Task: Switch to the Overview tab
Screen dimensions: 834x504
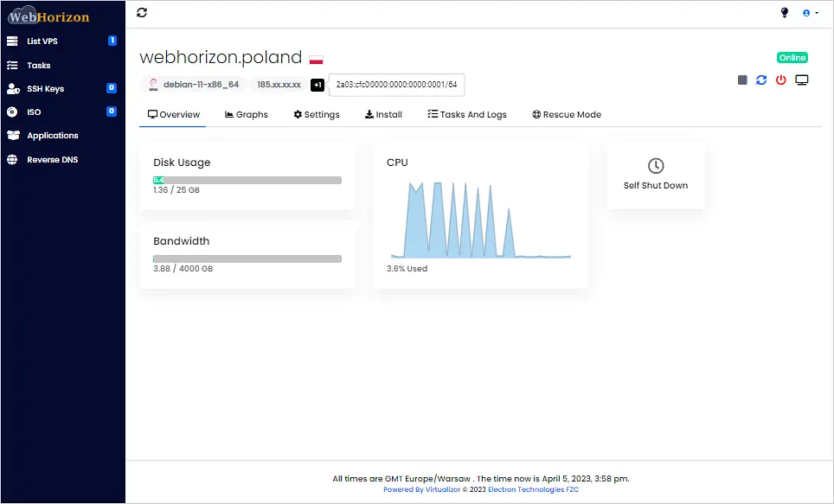Action: pyautogui.click(x=173, y=114)
